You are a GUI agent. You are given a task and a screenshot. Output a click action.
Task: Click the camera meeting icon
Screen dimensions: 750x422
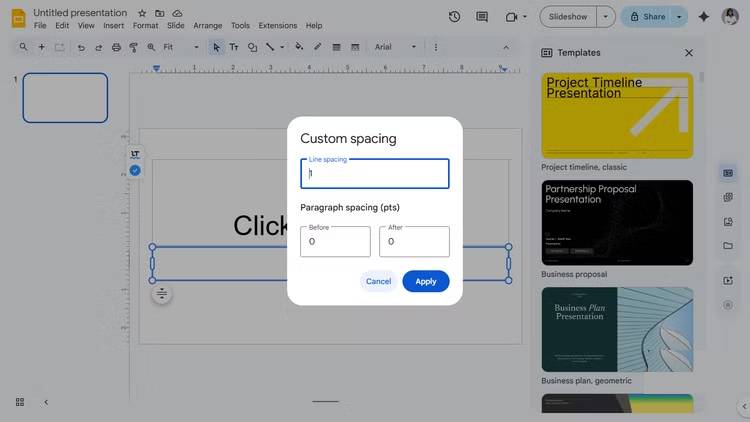point(511,17)
